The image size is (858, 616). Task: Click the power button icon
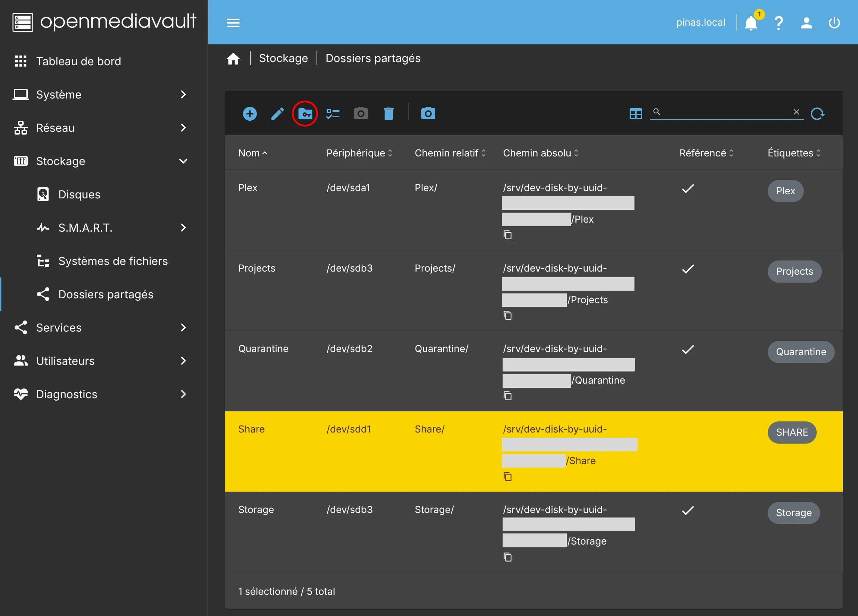pos(834,23)
